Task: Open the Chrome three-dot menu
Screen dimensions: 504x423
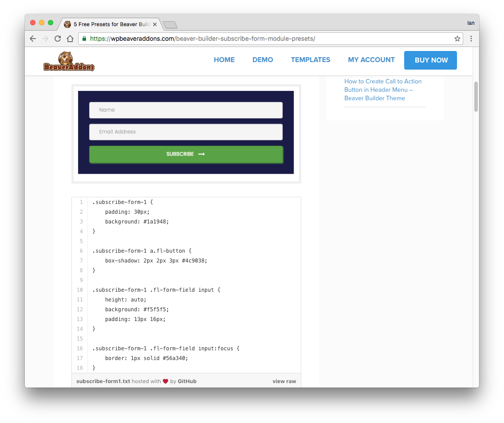Action: pyautogui.click(x=471, y=39)
